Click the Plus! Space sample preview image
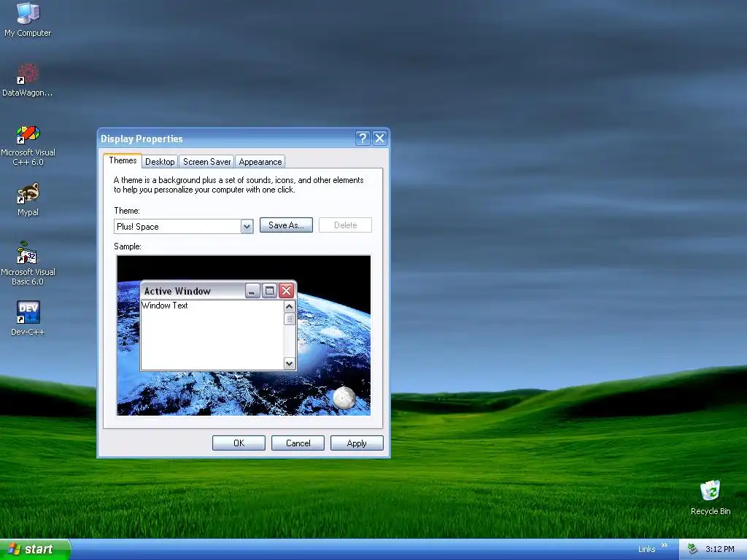Viewport: 747px width, 560px height. [244, 335]
